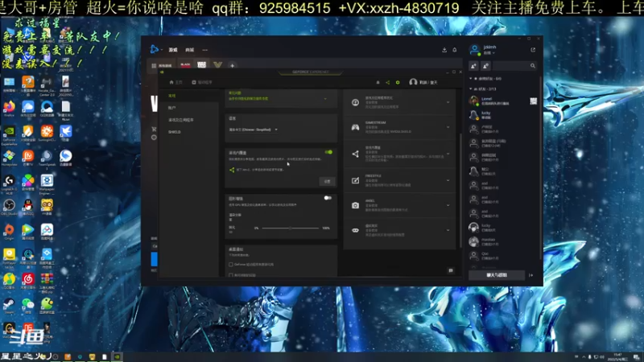644x362 pixels.
Task: Select the Account settings category
Action: [x=172, y=108]
